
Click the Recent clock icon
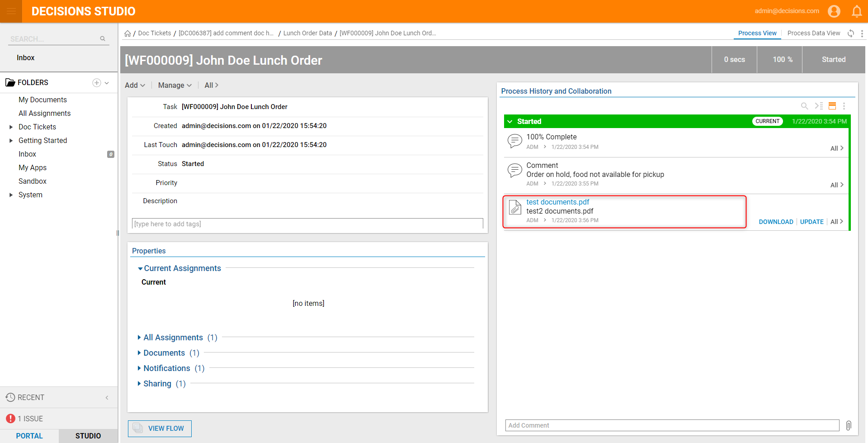[10, 397]
